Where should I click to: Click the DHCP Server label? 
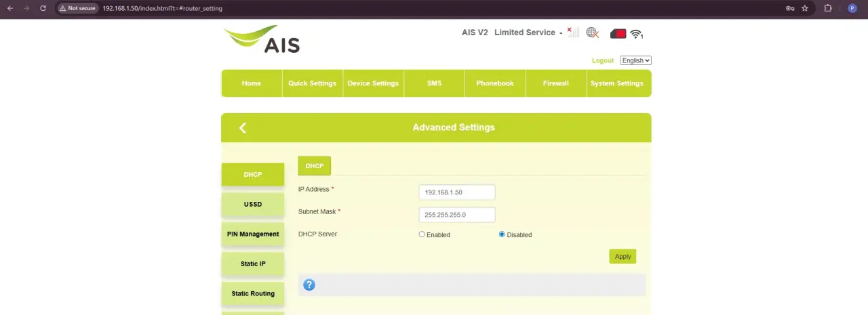317,234
